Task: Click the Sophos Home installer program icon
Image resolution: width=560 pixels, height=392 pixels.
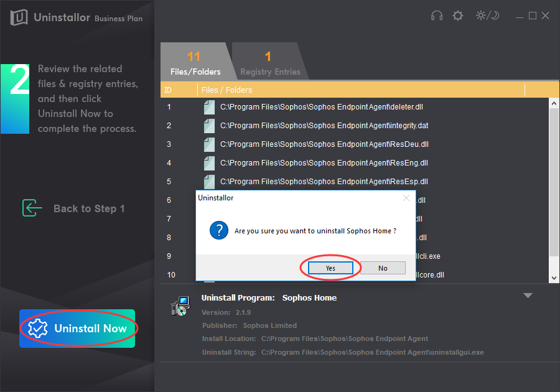Action: tap(180, 306)
